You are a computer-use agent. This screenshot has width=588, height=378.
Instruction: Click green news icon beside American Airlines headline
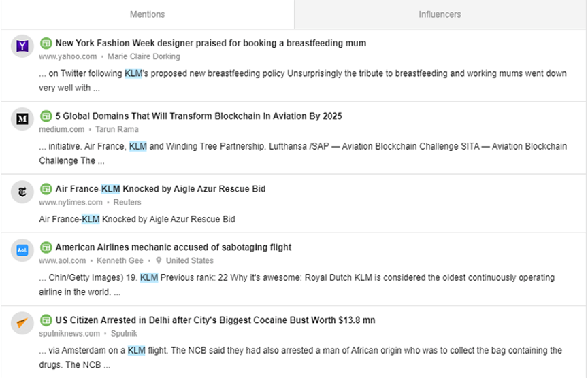click(x=46, y=247)
